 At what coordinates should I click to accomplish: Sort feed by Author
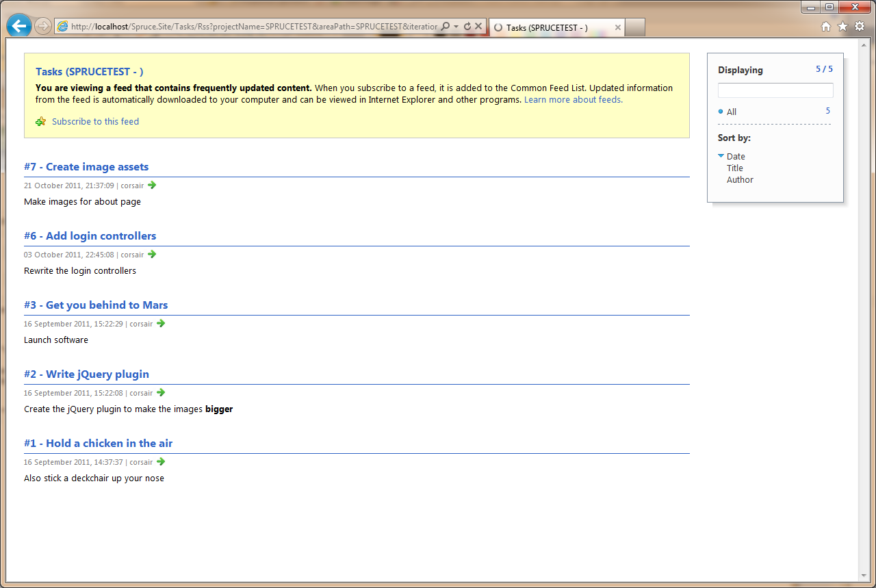click(740, 180)
